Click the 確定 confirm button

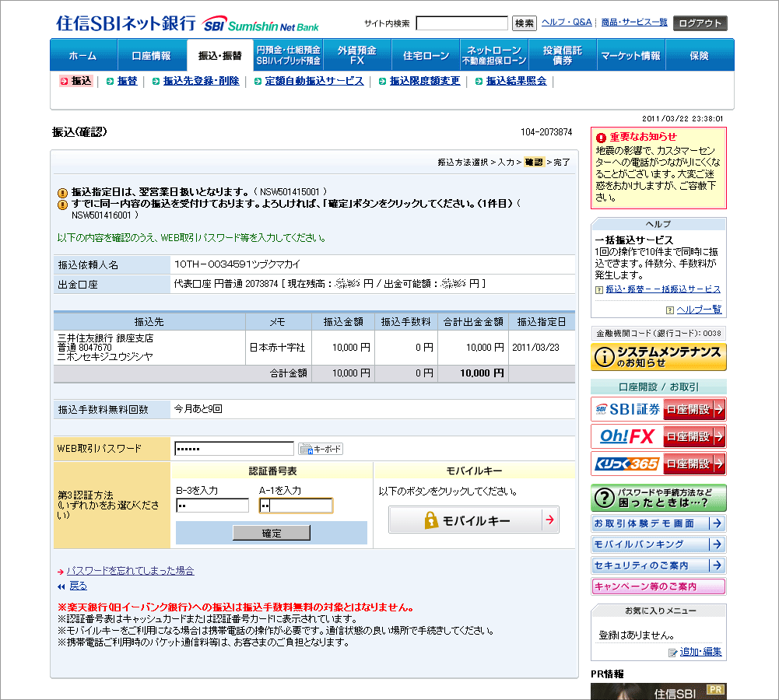272,534
